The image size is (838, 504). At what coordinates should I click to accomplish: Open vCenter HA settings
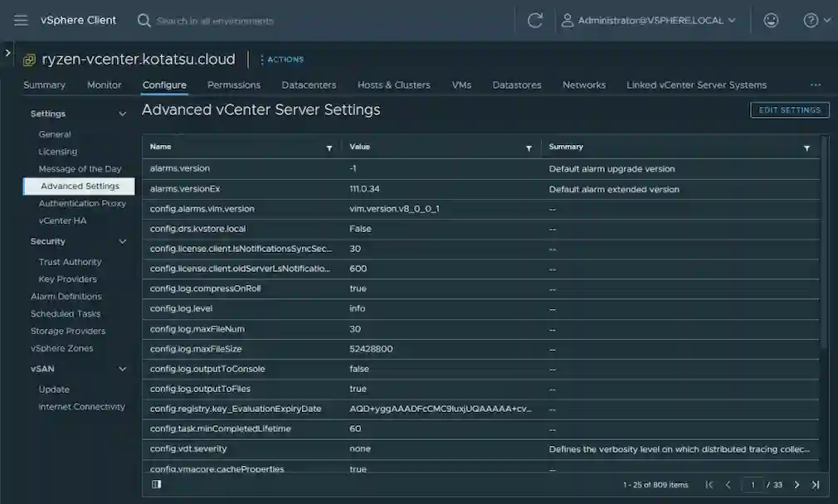point(62,220)
